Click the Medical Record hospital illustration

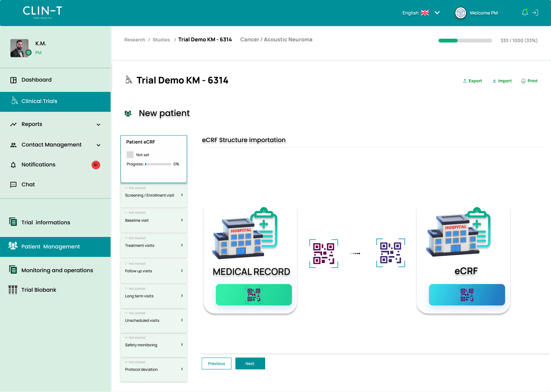[x=245, y=233]
